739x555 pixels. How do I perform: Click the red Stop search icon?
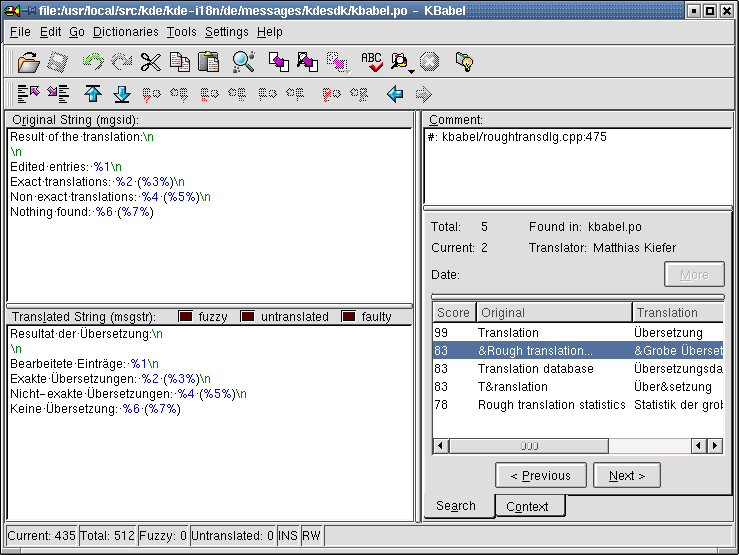pyautogui.click(x=429, y=62)
